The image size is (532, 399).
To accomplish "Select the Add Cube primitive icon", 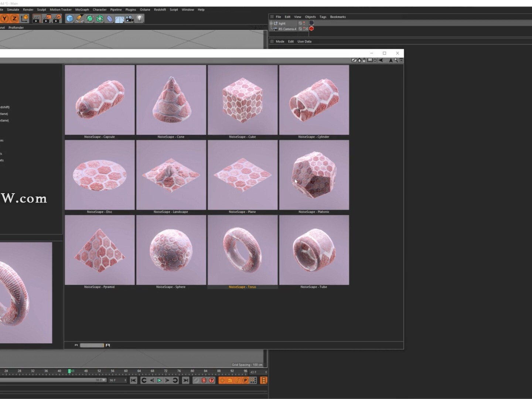I will point(70,18).
